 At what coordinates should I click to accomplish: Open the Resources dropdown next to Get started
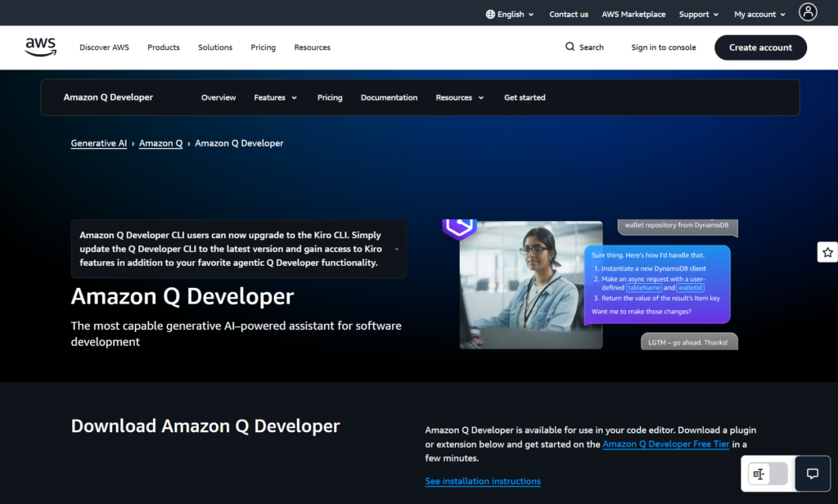click(459, 97)
